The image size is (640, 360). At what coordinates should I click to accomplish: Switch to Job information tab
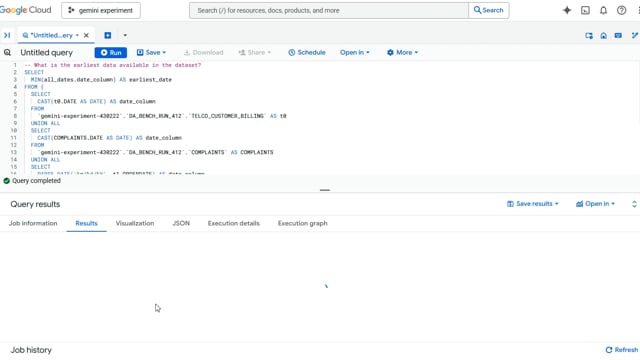(33, 223)
